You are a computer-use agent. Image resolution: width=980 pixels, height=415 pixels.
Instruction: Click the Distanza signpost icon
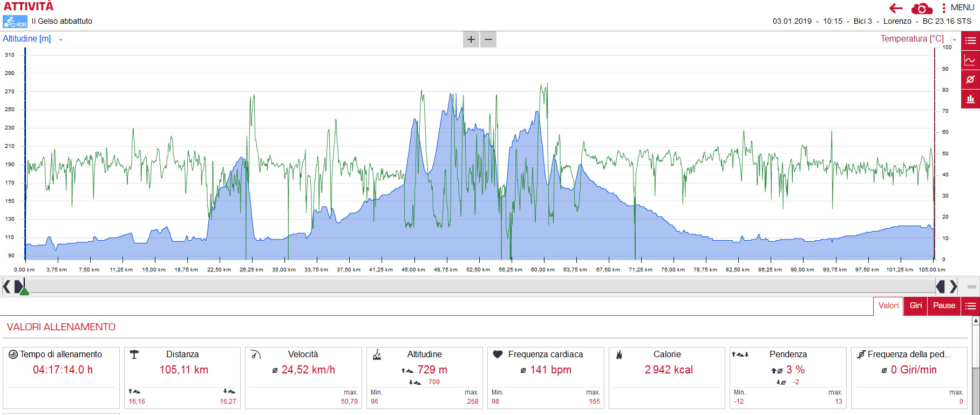134,355
